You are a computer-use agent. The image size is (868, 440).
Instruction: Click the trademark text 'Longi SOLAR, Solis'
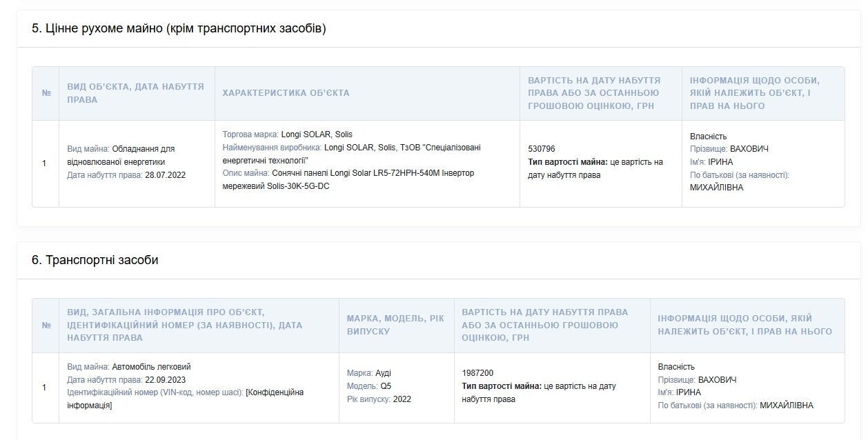(x=317, y=134)
